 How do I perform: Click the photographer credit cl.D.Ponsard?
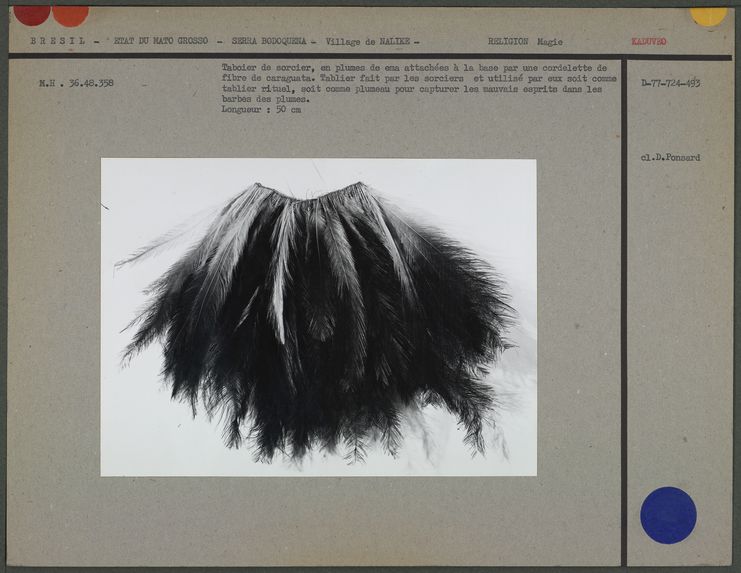click(670, 157)
